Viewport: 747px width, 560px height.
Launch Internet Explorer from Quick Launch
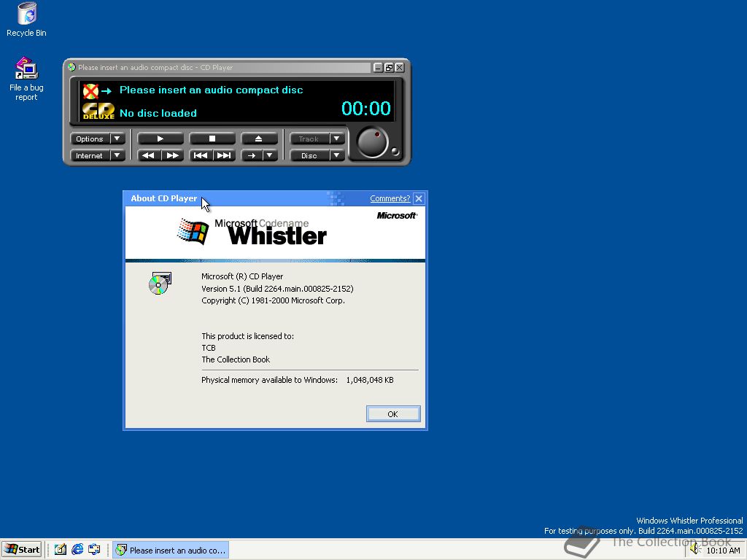(77, 550)
